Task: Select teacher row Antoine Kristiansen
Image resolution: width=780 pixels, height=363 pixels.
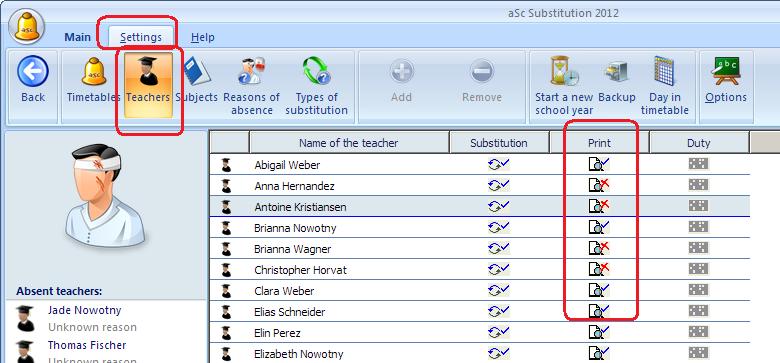Action: [x=480, y=206]
